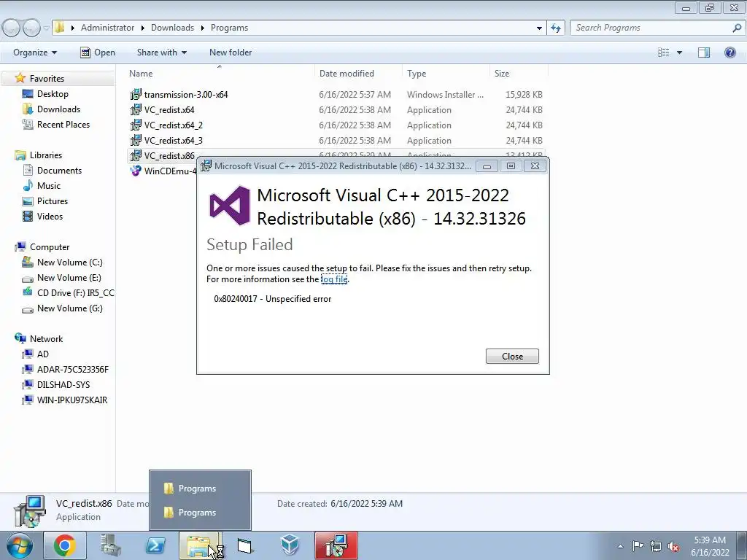Select Computer in the navigation pane
747x560 pixels.
tap(50, 246)
